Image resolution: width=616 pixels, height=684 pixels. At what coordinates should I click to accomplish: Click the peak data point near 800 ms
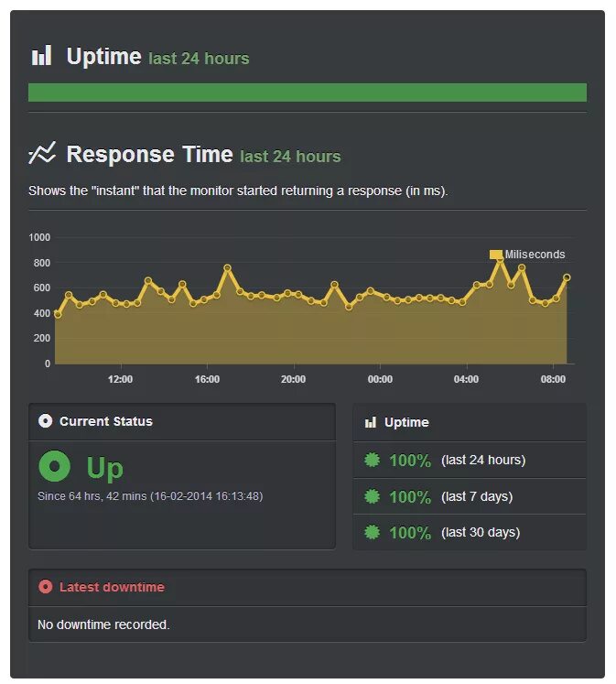[501, 259]
